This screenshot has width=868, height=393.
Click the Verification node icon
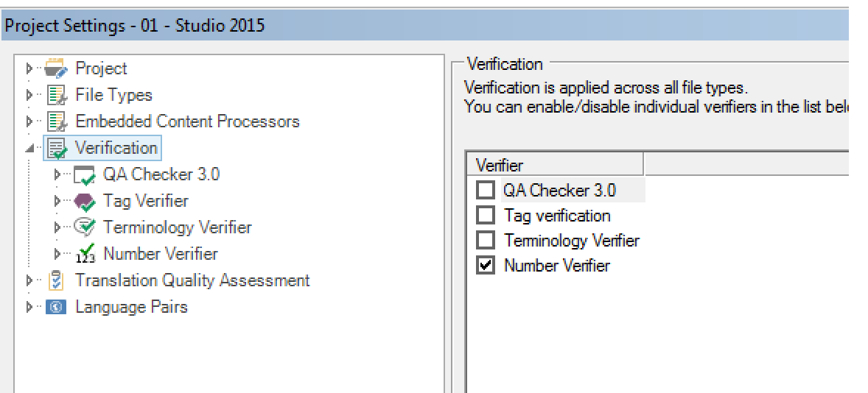coord(56,149)
